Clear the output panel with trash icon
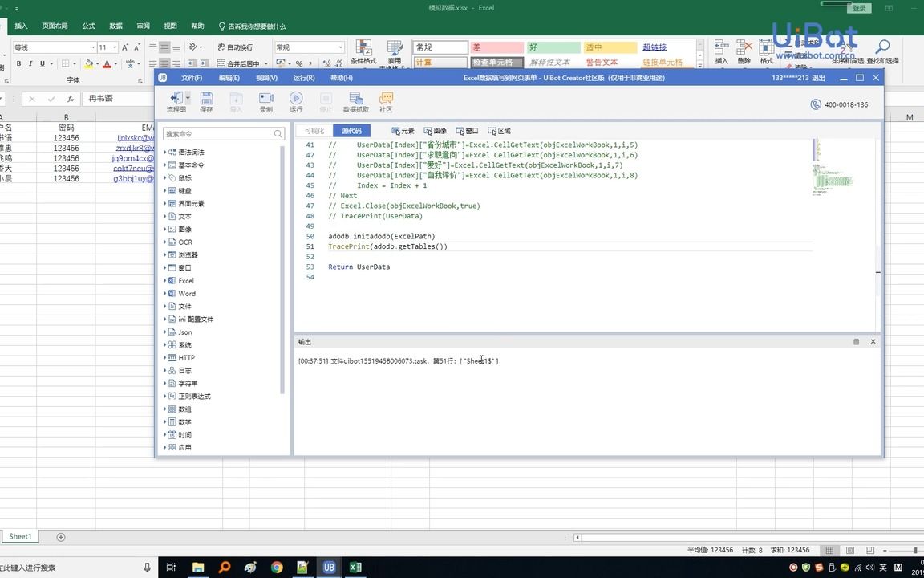This screenshot has height=578, width=924. pos(855,341)
